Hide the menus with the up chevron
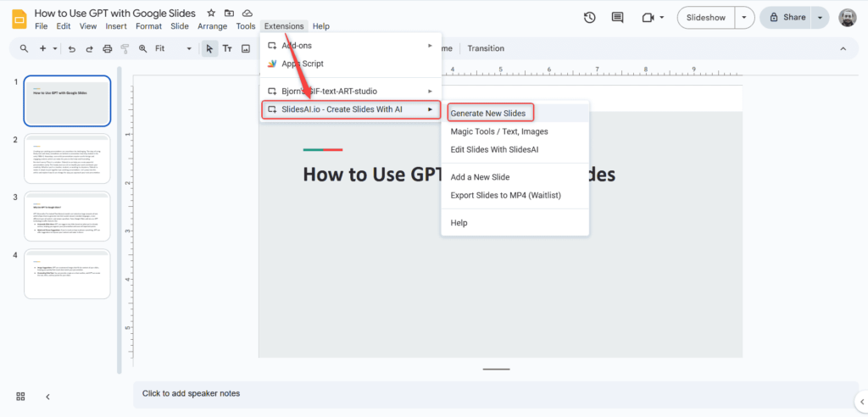This screenshot has width=868, height=417. [x=843, y=49]
